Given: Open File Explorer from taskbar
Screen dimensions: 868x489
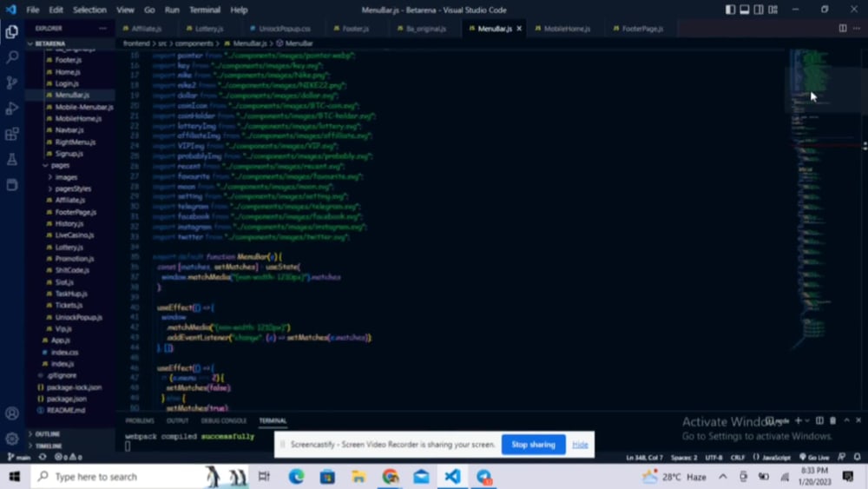Looking at the screenshot, I should coord(358,476).
